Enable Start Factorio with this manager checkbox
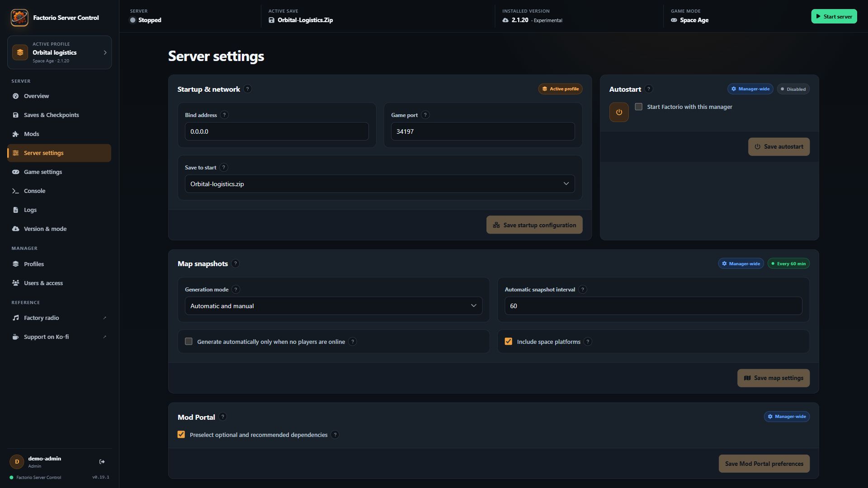This screenshot has height=488, width=868. tap(638, 107)
